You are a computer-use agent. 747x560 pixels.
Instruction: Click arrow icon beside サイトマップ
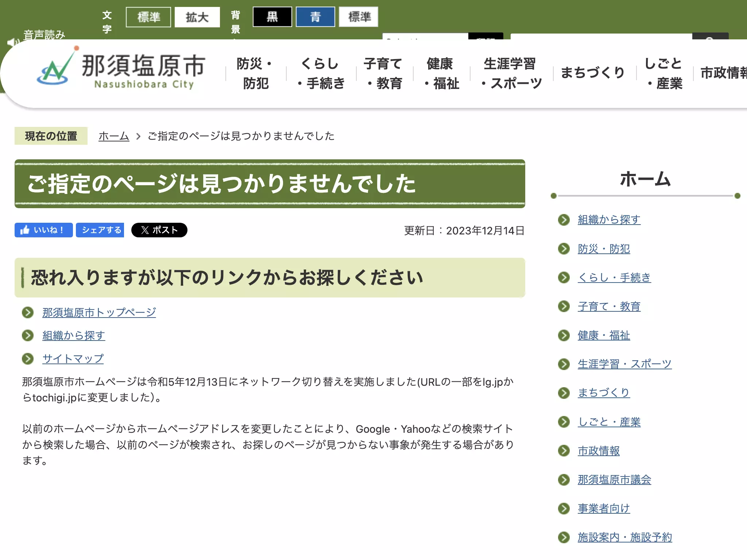coord(28,359)
